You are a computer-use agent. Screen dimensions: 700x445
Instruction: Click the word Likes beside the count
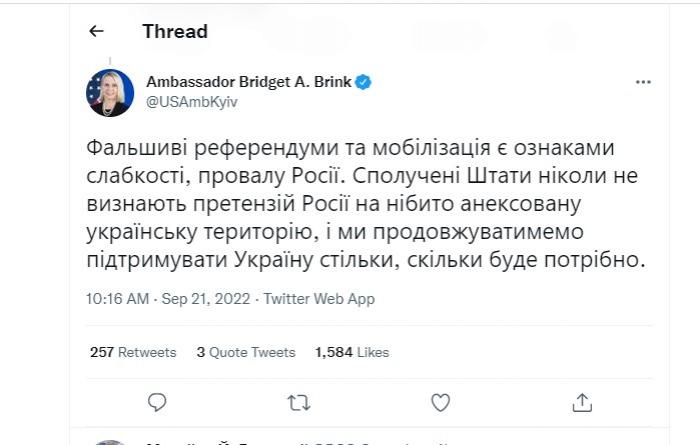(x=373, y=352)
